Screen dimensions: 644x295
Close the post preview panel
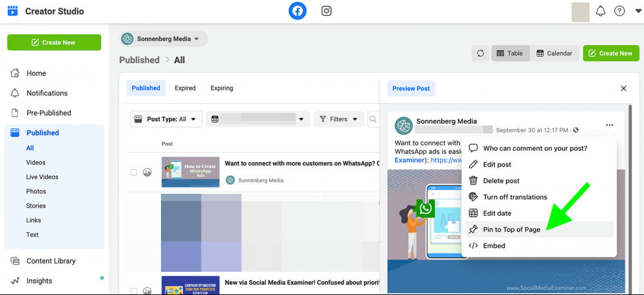coord(623,88)
